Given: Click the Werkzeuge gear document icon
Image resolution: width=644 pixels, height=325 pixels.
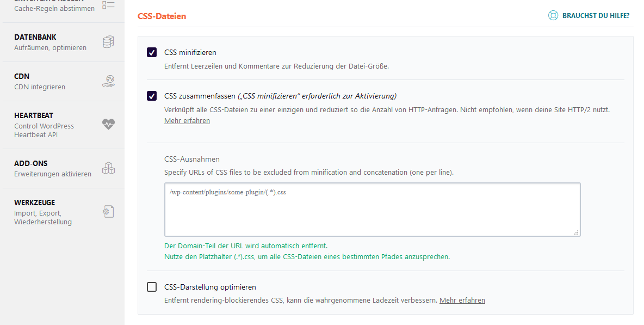Looking at the screenshot, I should 108,212.
